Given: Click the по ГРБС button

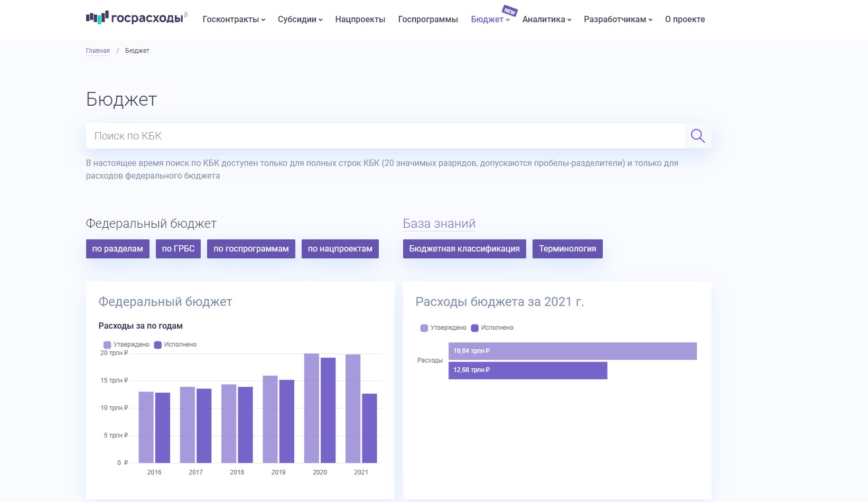Looking at the screenshot, I should point(178,249).
